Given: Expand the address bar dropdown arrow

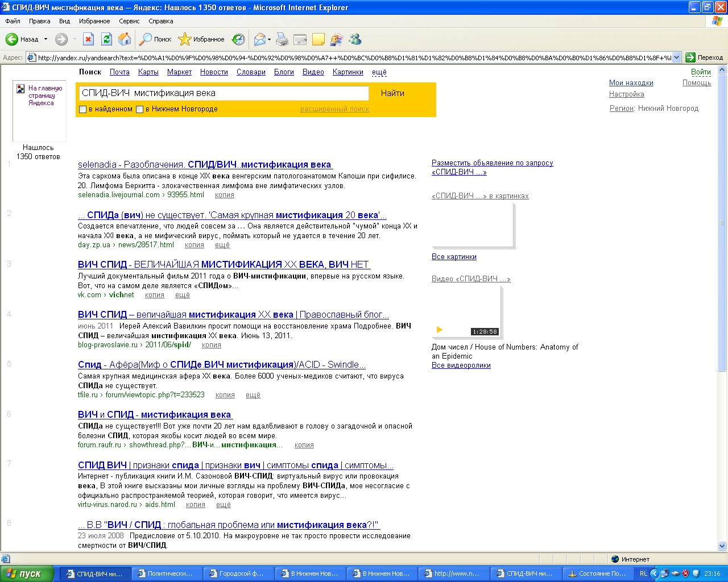Looking at the screenshot, I should pyautogui.click(x=677, y=57).
